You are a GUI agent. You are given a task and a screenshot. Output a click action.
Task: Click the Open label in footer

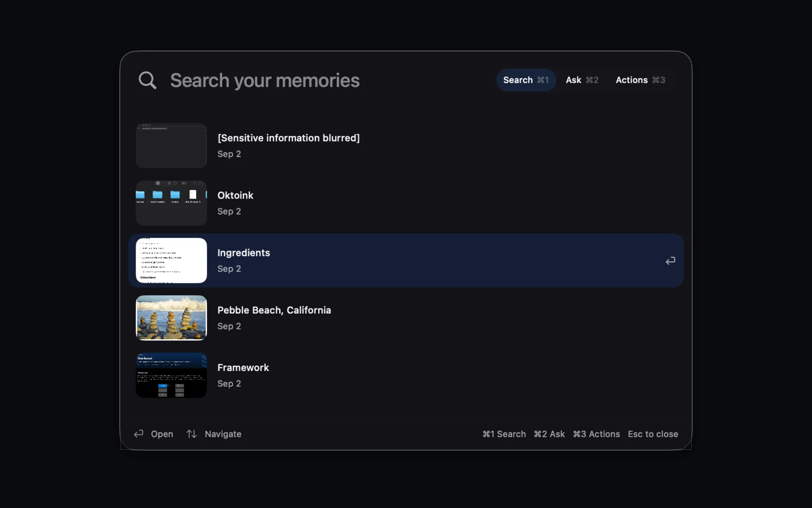tap(162, 434)
